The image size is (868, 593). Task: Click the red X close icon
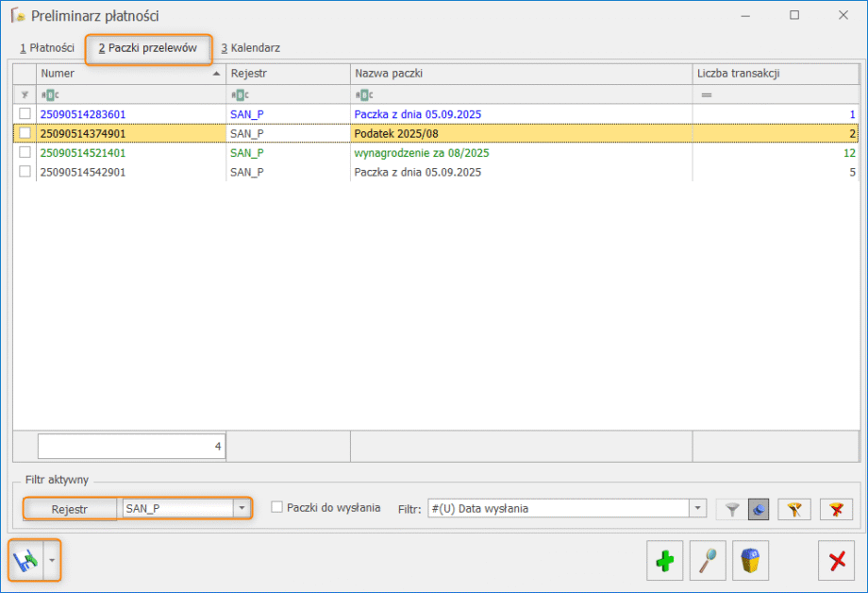click(836, 561)
